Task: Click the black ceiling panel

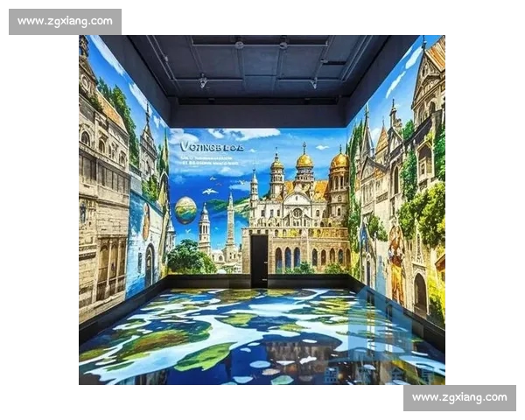Action: click(262, 66)
